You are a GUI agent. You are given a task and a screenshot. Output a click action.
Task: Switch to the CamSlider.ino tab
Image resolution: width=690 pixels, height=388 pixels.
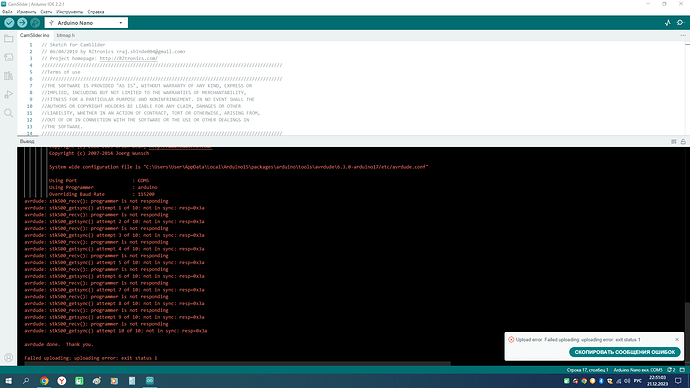(x=34, y=35)
